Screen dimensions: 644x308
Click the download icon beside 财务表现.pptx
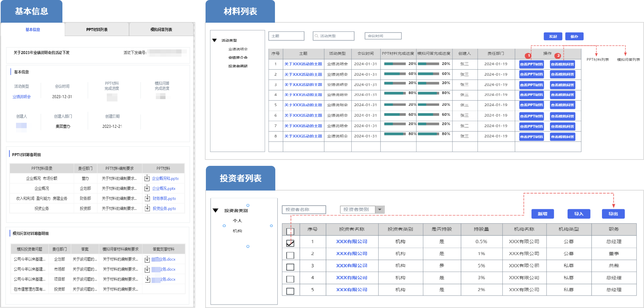point(147,198)
